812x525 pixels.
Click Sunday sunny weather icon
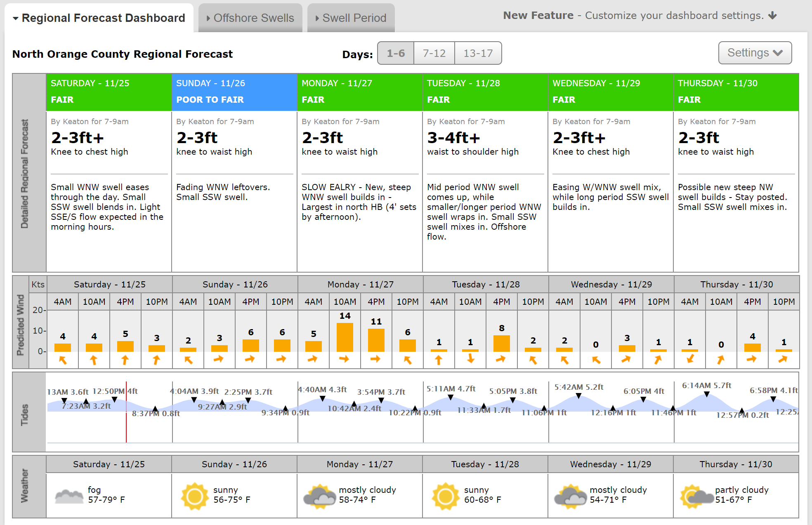pyautogui.click(x=195, y=496)
